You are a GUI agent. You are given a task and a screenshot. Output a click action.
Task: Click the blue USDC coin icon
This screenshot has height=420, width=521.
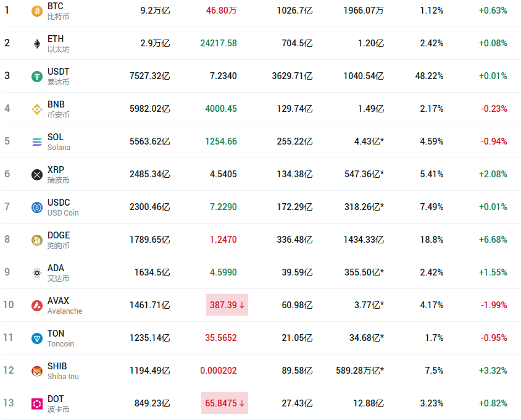click(37, 207)
